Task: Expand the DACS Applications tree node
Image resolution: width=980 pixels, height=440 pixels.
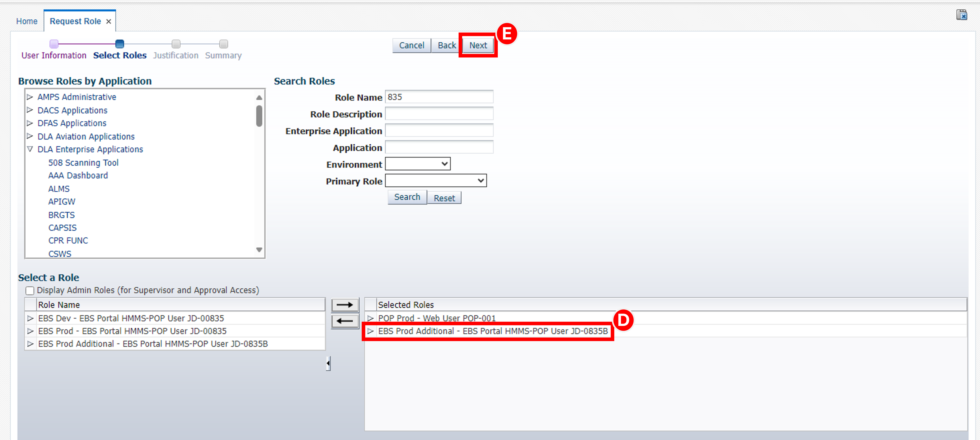Action: pos(30,110)
